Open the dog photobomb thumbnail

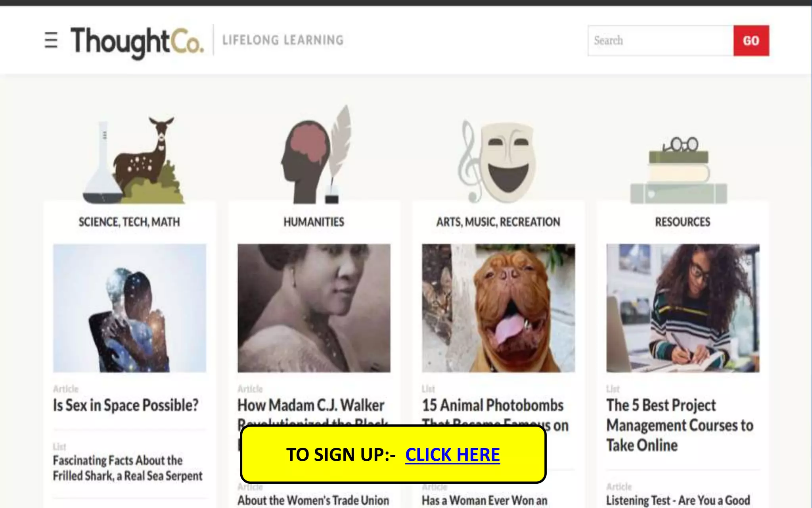point(498,308)
